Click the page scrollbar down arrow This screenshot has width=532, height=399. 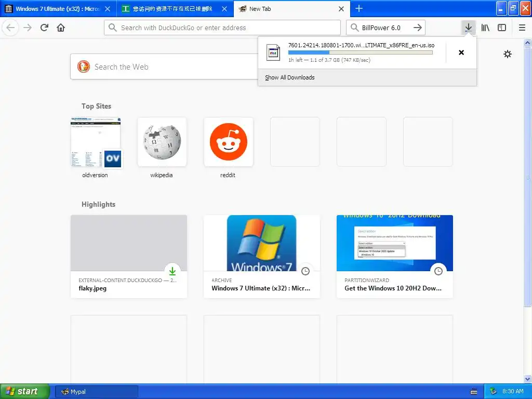(528, 379)
